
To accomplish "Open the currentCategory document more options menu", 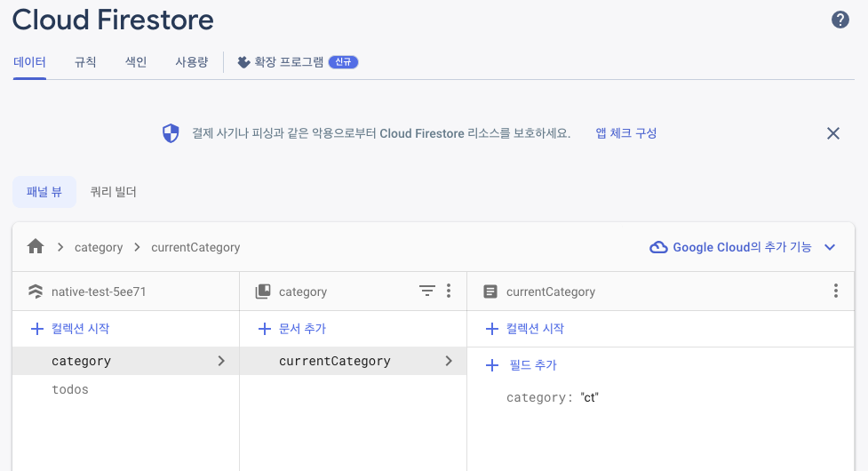I will pyautogui.click(x=835, y=291).
